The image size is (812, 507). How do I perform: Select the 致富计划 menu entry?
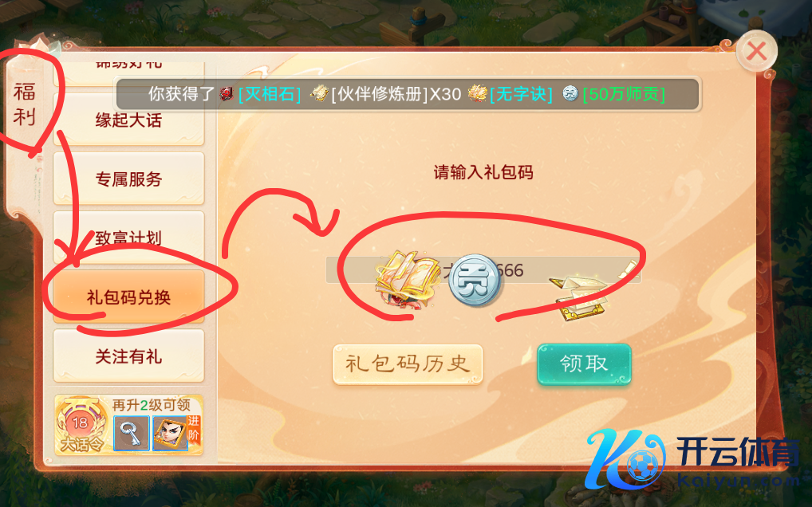[128, 238]
